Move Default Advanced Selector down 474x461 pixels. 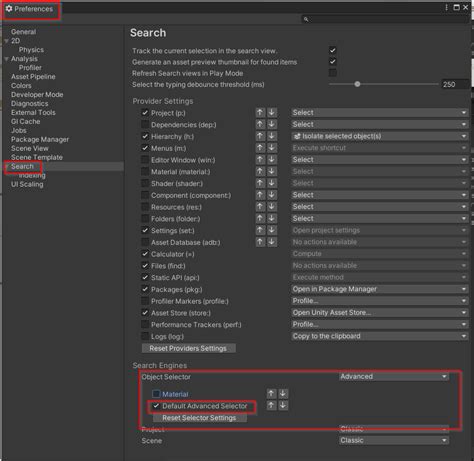[283, 405]
